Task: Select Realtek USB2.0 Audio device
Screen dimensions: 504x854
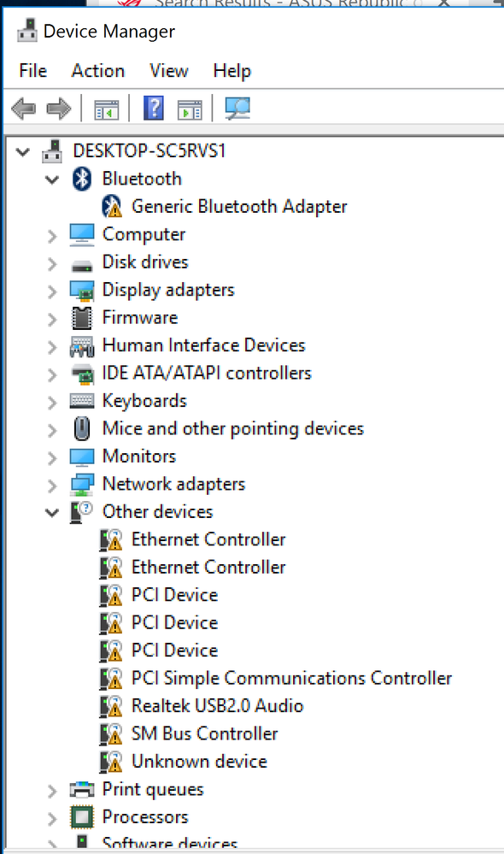Action: [x=217, y=706]
